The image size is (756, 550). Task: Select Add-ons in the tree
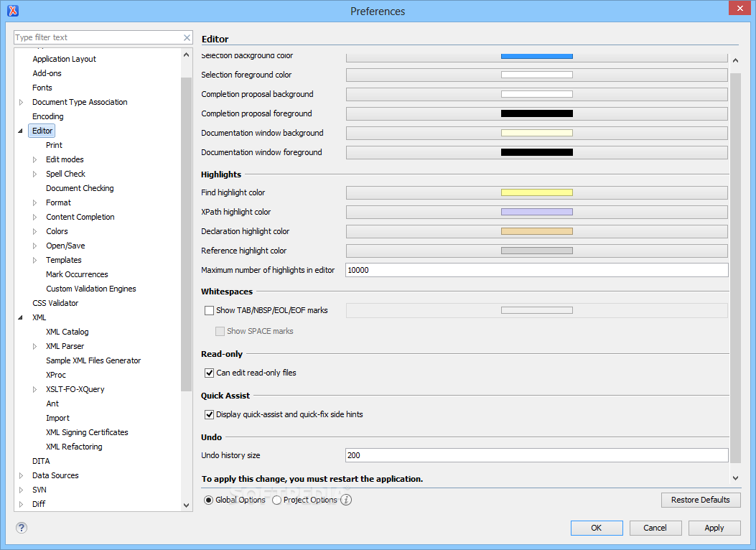[47, 73]
